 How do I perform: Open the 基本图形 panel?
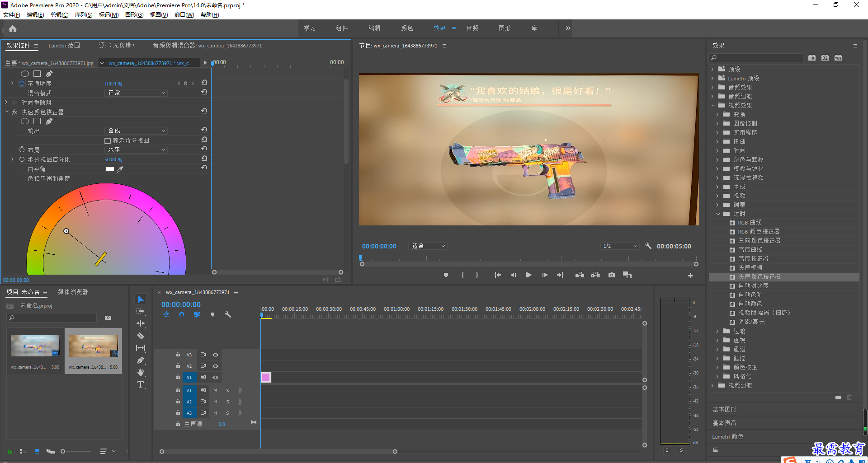[x=724, y=409]
